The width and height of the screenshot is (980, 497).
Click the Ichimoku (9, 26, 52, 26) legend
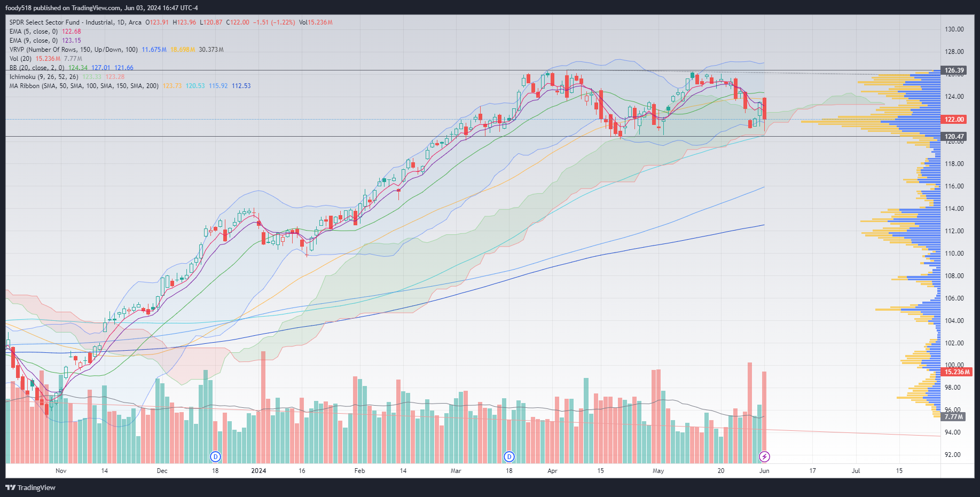[x=43, y=77]
